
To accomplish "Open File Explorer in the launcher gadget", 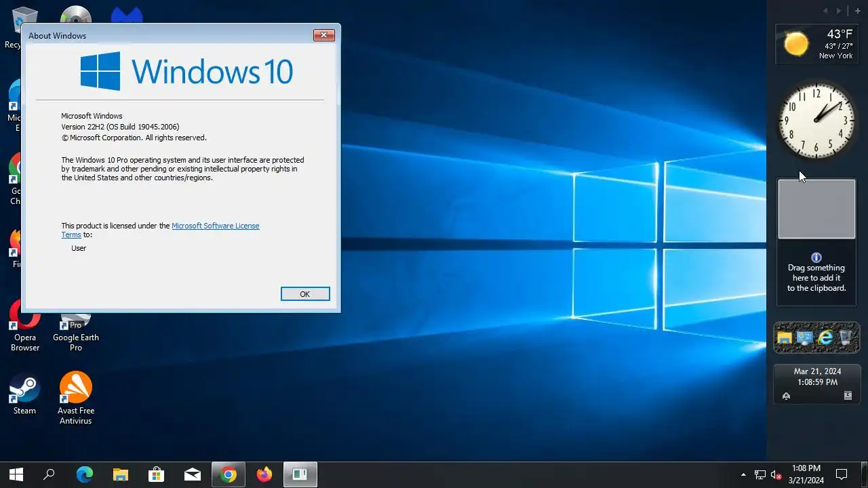I will click(785, 338).
